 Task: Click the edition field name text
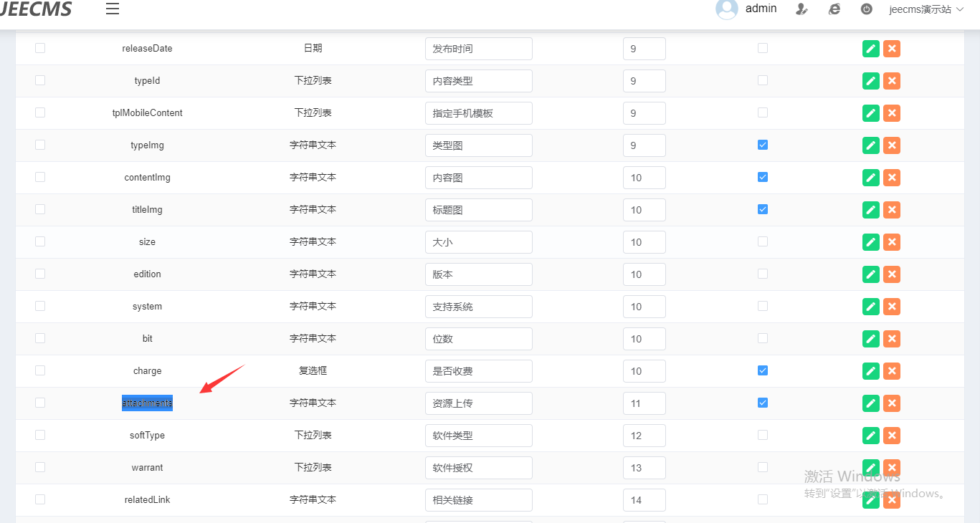(147, 274)
